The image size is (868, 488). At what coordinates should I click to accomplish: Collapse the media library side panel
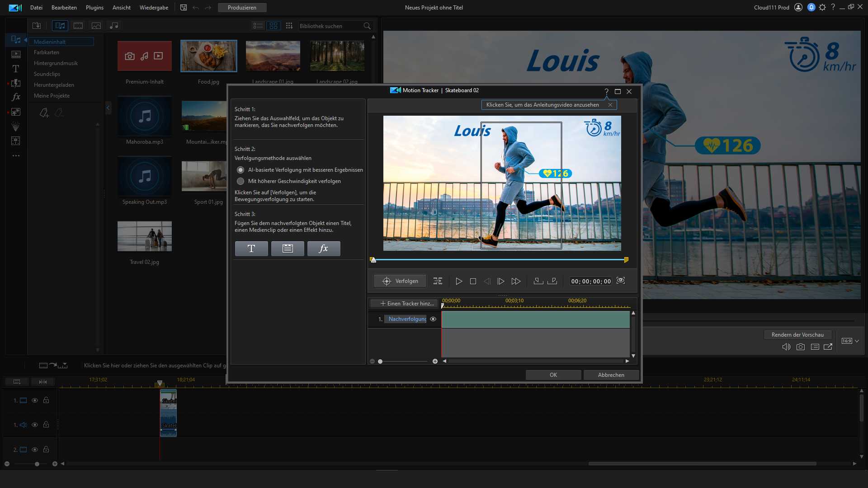click(108, 108)
